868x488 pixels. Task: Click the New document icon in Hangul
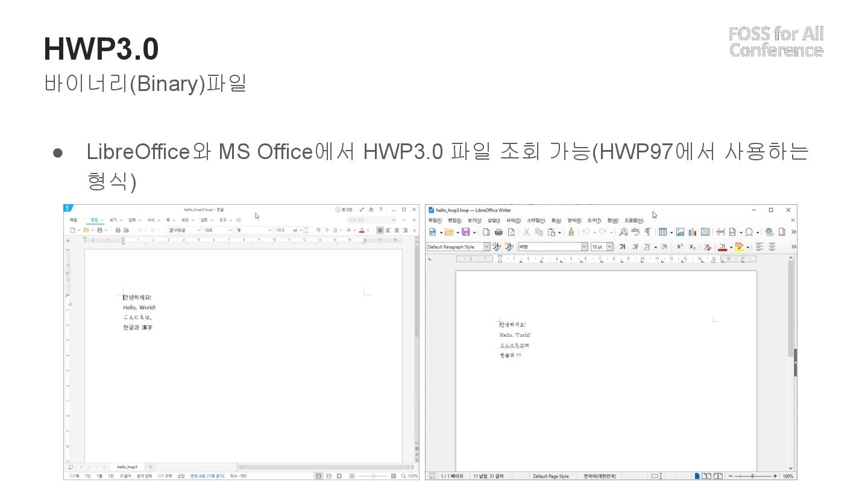72,230
